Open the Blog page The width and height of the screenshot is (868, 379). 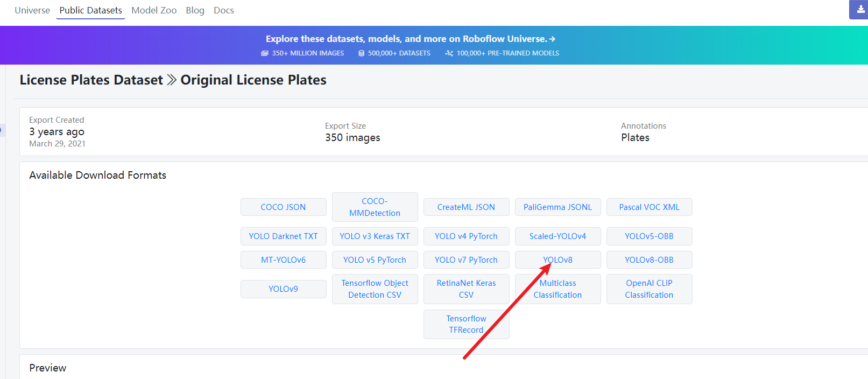195,10
